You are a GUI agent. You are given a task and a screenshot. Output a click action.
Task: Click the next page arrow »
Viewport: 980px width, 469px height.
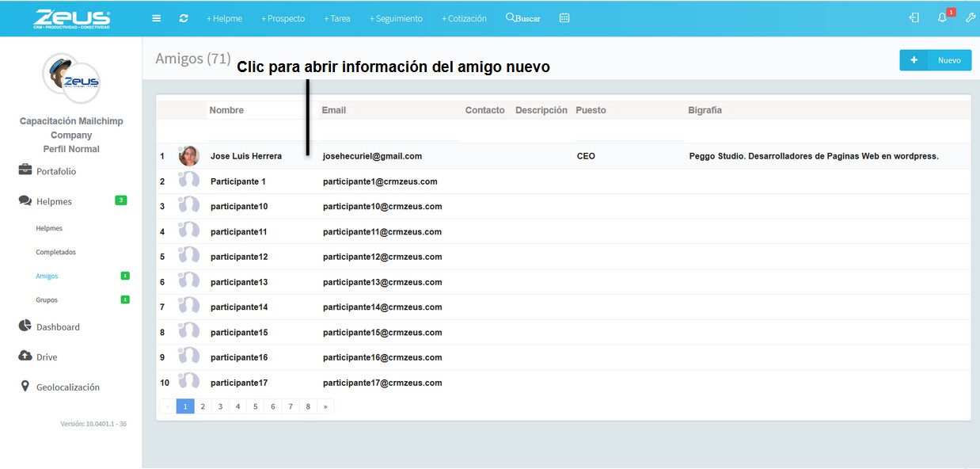(325, 406)
